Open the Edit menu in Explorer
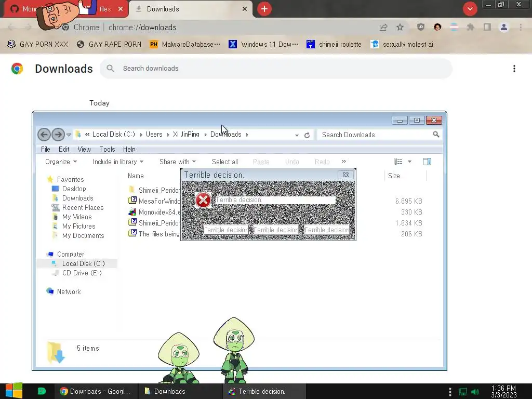The width and height of the screenshot is (532, 399). coord(64,149)
